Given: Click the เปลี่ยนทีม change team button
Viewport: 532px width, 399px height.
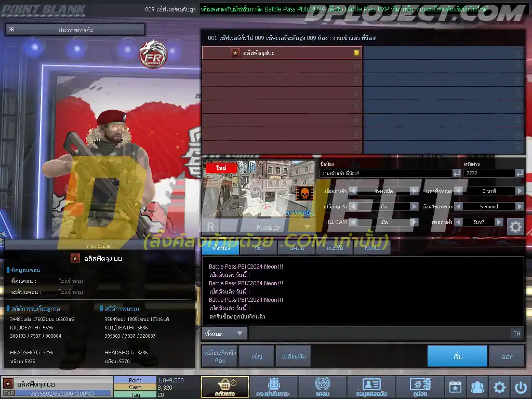Looking at the screenshot, I should click(294, 356).
